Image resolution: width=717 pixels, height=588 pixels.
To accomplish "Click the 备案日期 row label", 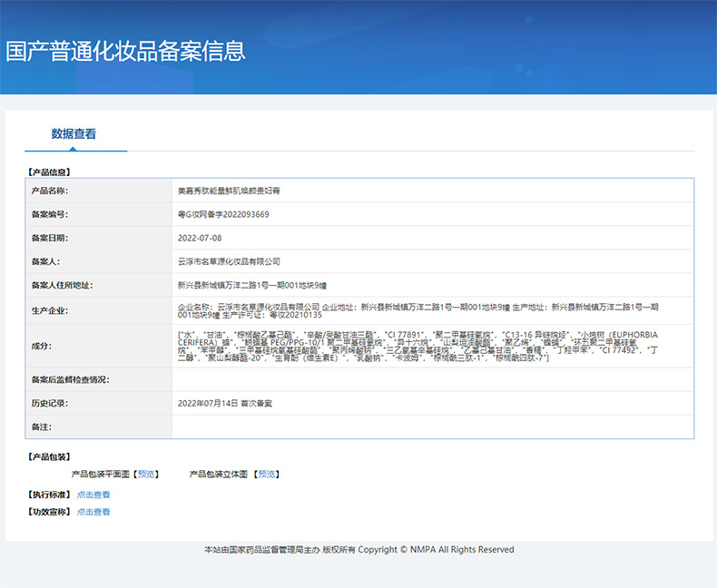I will [x=50, y=238].
